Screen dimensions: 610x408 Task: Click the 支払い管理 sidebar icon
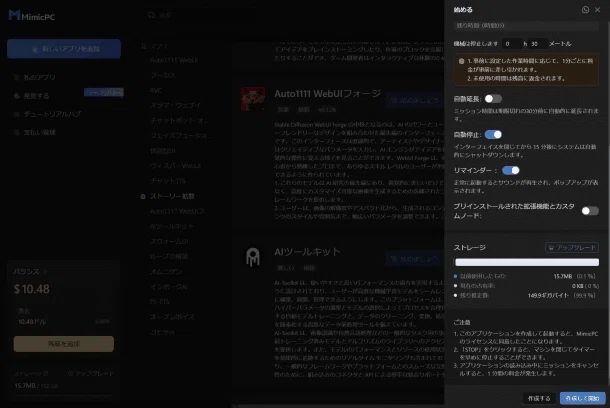point(16,132)
